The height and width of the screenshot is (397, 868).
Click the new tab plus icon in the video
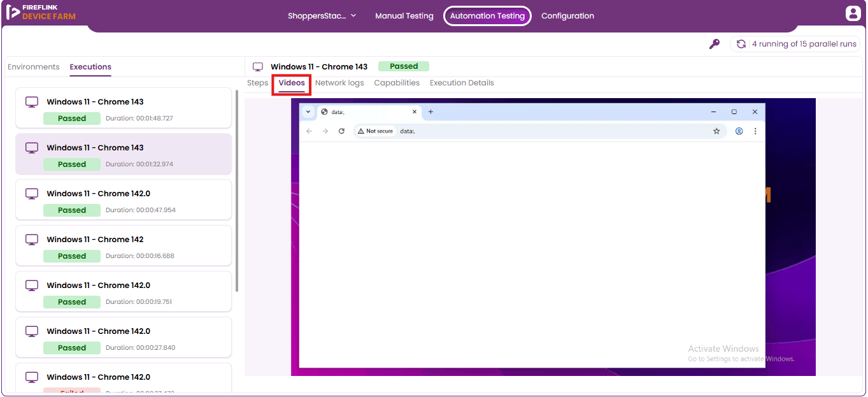tap(430, 112)
